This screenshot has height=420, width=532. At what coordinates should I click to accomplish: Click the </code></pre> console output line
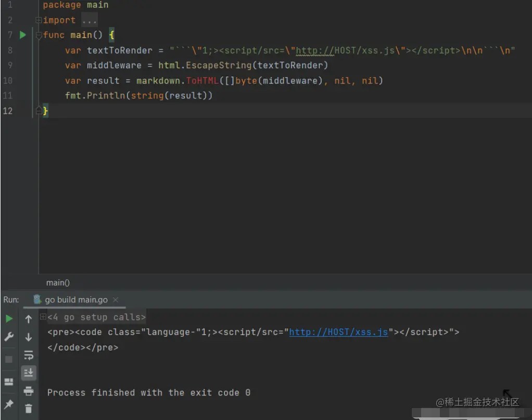83,348
